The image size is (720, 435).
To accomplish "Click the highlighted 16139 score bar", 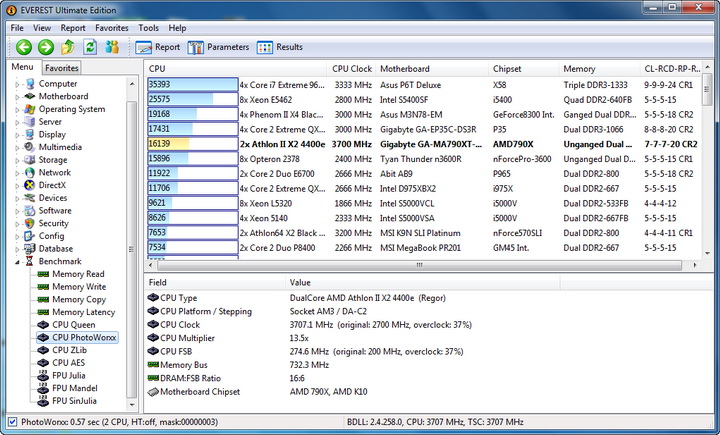I will pyautogui.click(x=193, y=144).
